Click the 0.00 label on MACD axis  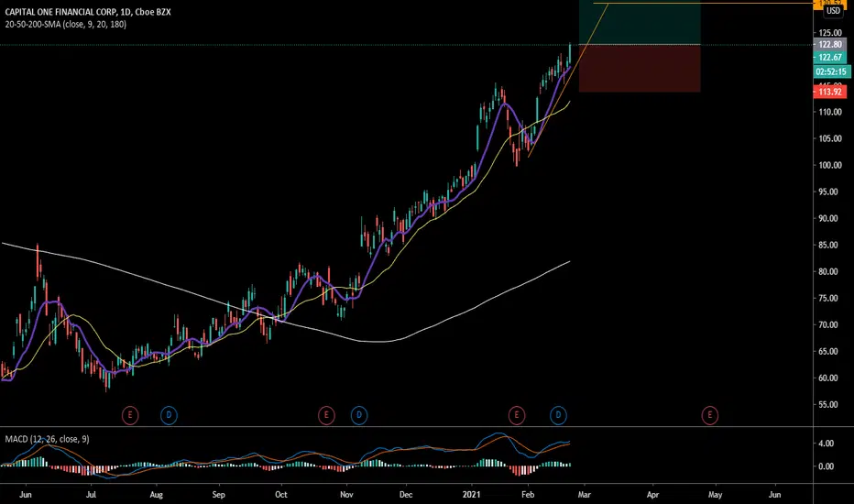tap(827, 466)
